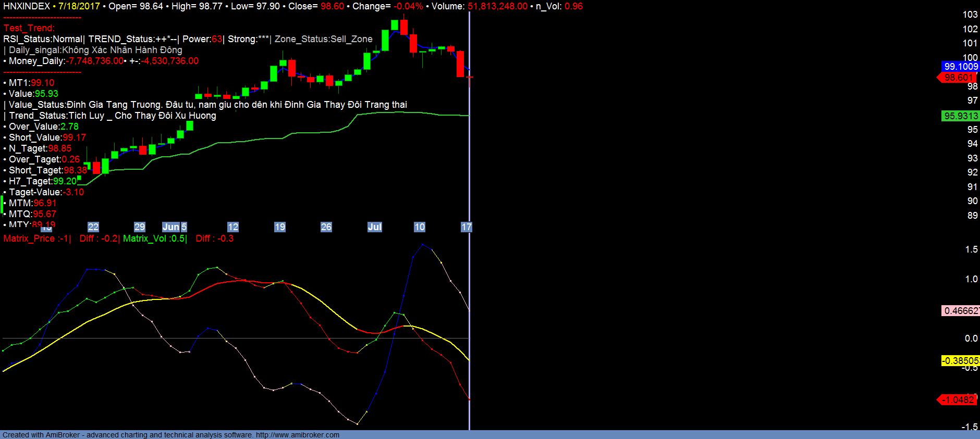Screen dimensions: 980x439
Task: Click the pink 0.46662 indicator value tag
Action: point(961,311)
